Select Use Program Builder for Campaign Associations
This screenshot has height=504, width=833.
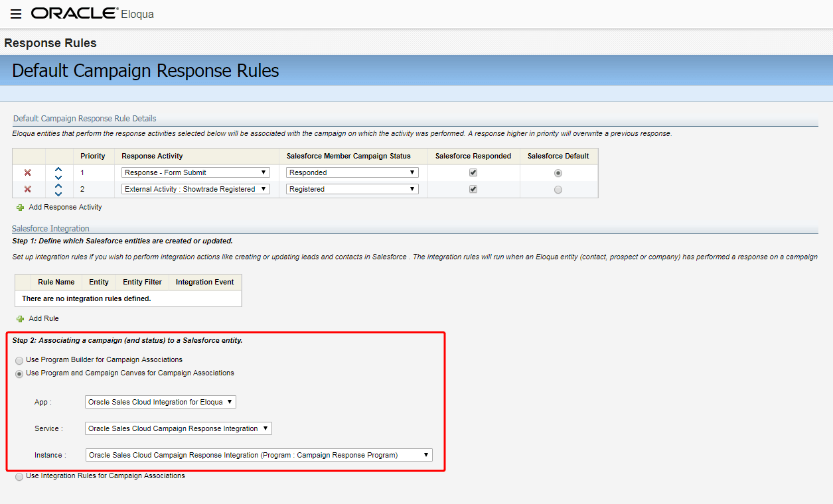pyautogui.click(x=19, y=359)
